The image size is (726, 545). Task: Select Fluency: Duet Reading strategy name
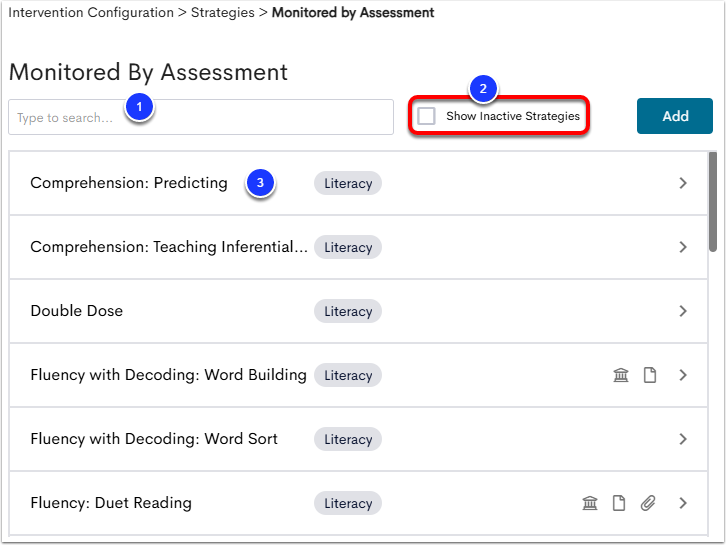[111, 503]
